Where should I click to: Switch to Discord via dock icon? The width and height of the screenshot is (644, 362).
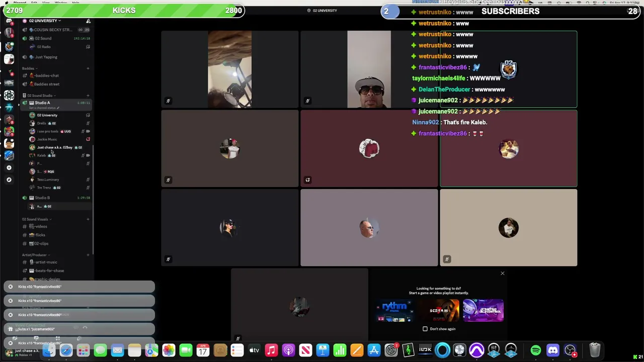[x=553, y=350]
